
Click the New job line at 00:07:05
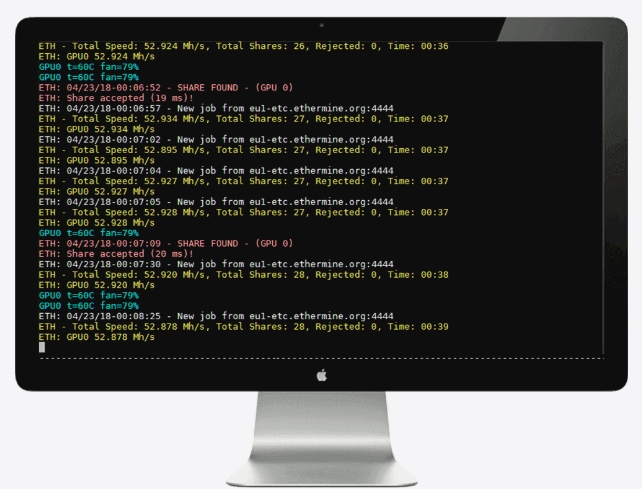coord(215,201)
